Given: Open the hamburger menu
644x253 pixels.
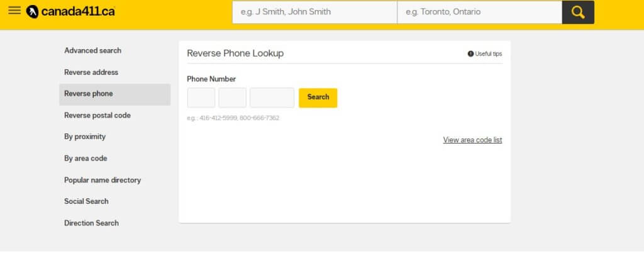Looking at the screenshot, I should 14,11.
